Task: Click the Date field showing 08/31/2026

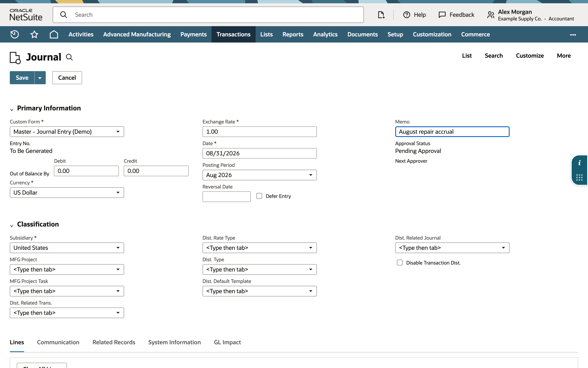Action: (x=259, y=153)
